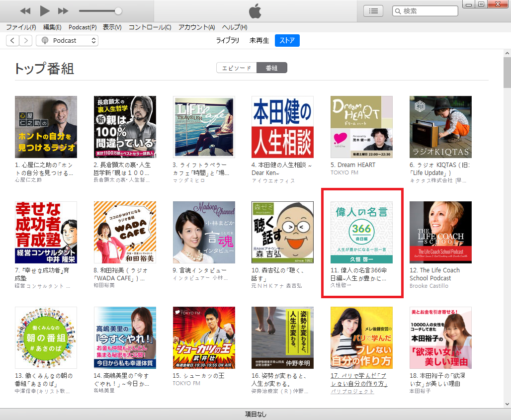Open the ラジオ KIQTAS artwork
The height and width of the screenshot is (420, 511).
pos(440,127)
